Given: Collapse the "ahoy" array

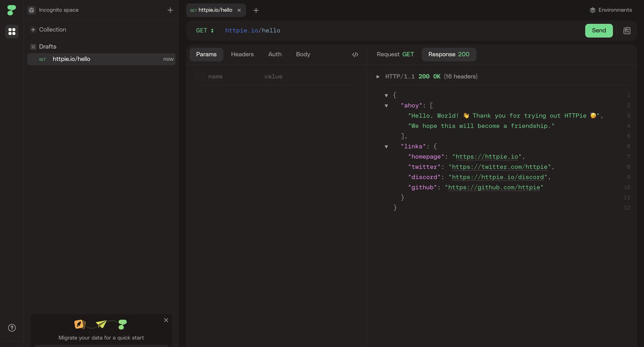Looking at the screenshot, I should [386, 106].
